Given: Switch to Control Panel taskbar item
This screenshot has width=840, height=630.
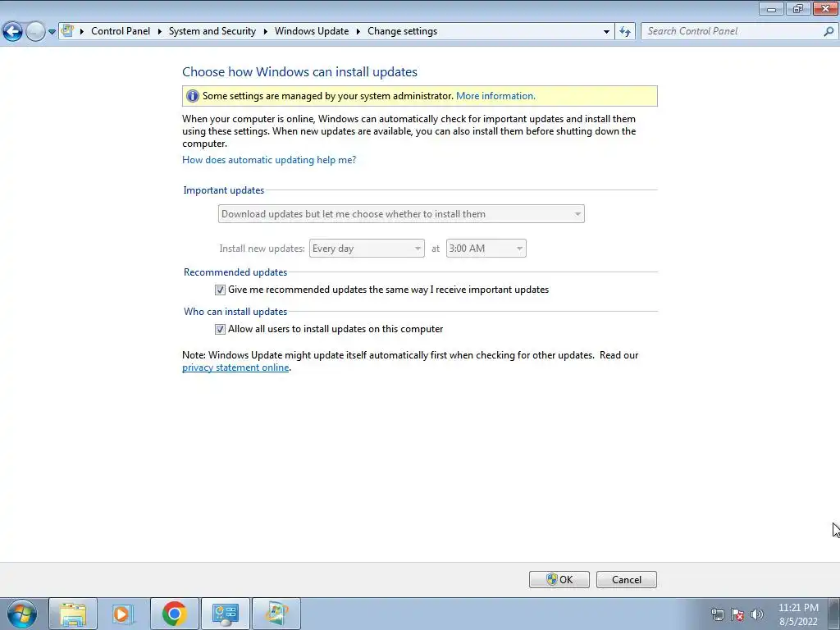Looking at the screenshot, I should 226,614.
